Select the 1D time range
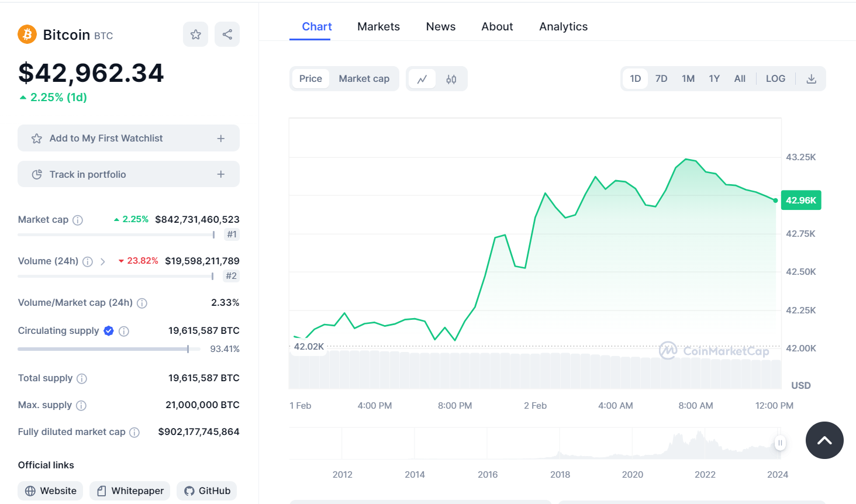This screenshot has height=504, width=856. point(636,79)
